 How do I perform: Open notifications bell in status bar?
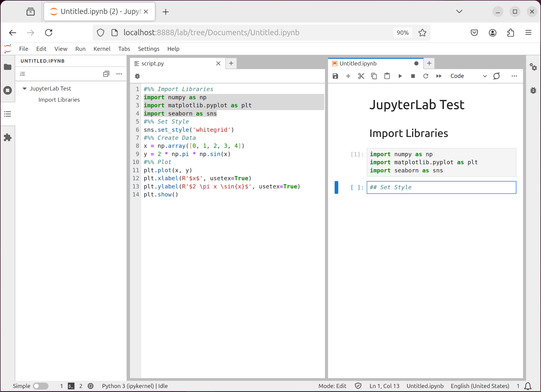coord(528,386)
